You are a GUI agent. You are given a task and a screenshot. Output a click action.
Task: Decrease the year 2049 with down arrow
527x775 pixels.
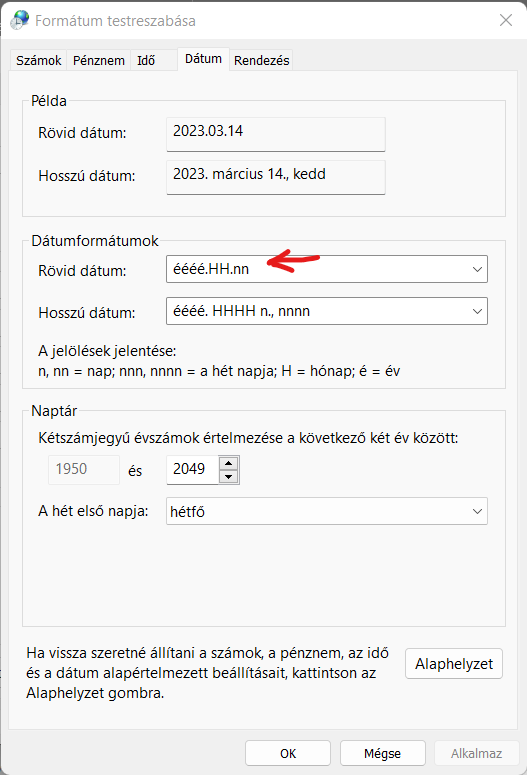(228, 476)
